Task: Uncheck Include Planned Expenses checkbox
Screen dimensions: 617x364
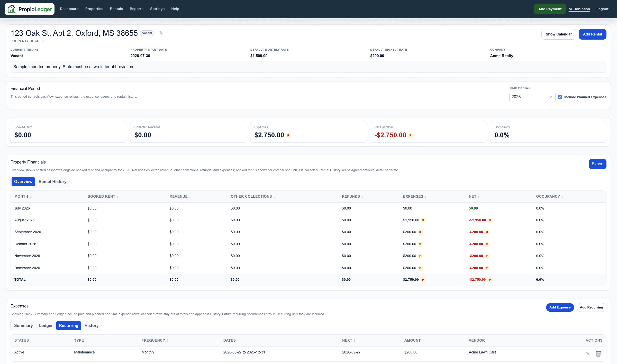Action: click(560, 97)
